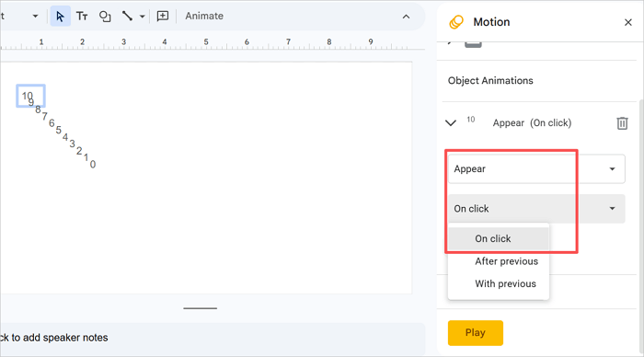This screenshot has height=357, width=644.
Task: Click the number 7 on the slide
Action: 44,116
